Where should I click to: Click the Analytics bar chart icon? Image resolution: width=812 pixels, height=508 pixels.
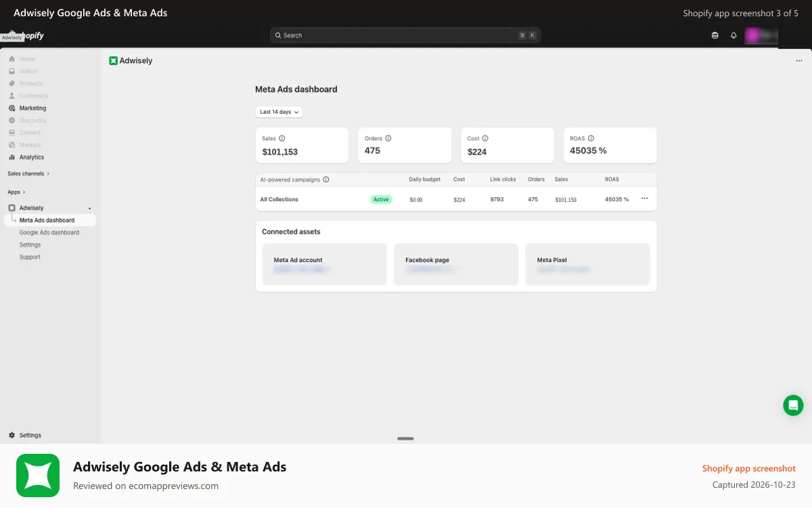[x=12, y=156]
